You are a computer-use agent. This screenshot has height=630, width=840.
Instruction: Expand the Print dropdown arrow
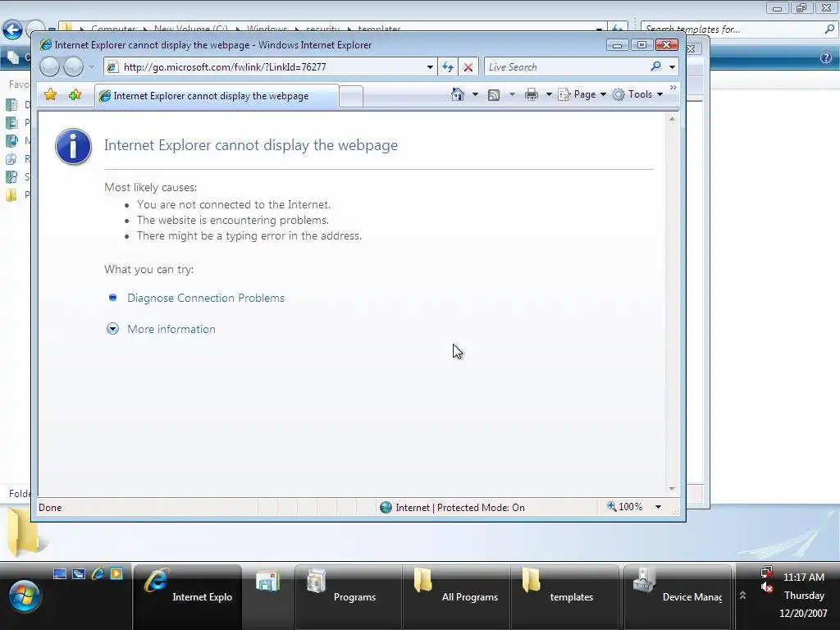[549, 94]
